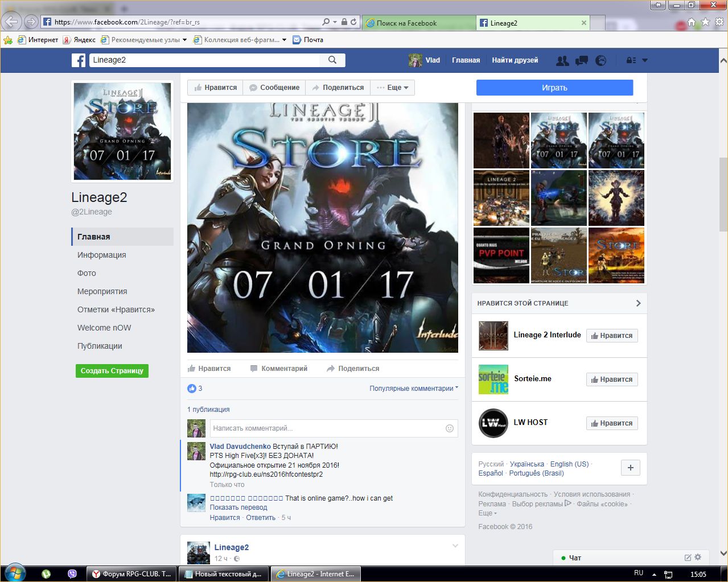This screenshot has width=728, height=582.
Task: Open Популярные комментарии sort dropdown
Action: click(x=414, y=389)
